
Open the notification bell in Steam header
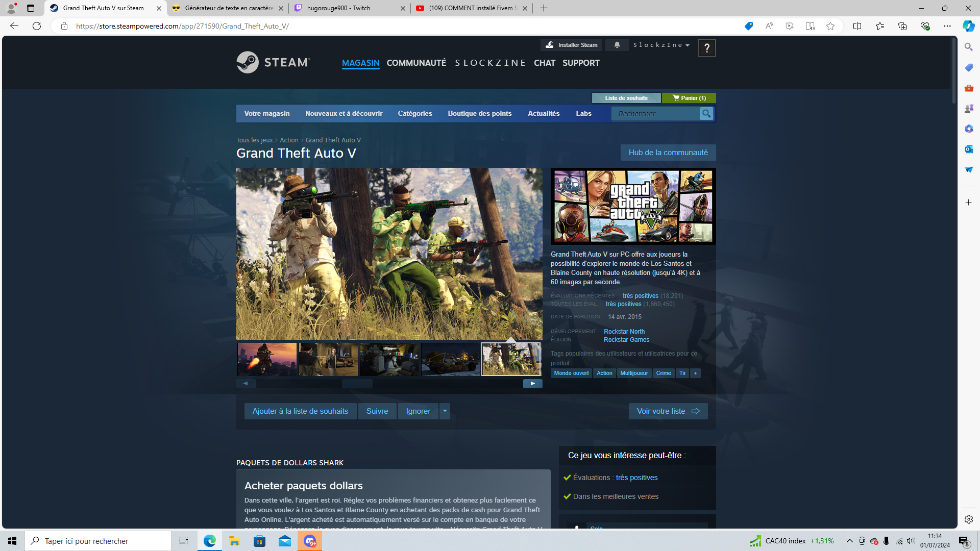(x=617, y=45)
